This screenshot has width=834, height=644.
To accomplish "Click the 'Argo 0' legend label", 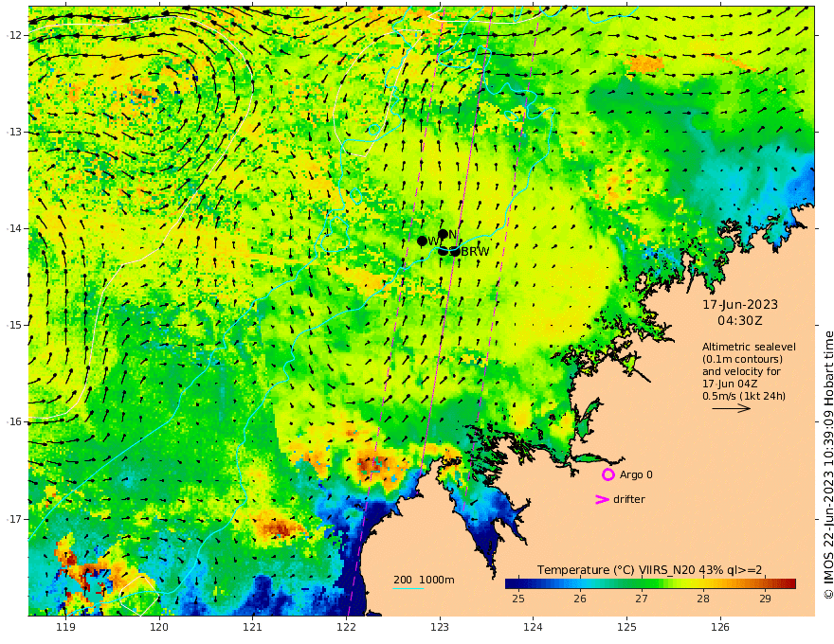I will [636, 474].
